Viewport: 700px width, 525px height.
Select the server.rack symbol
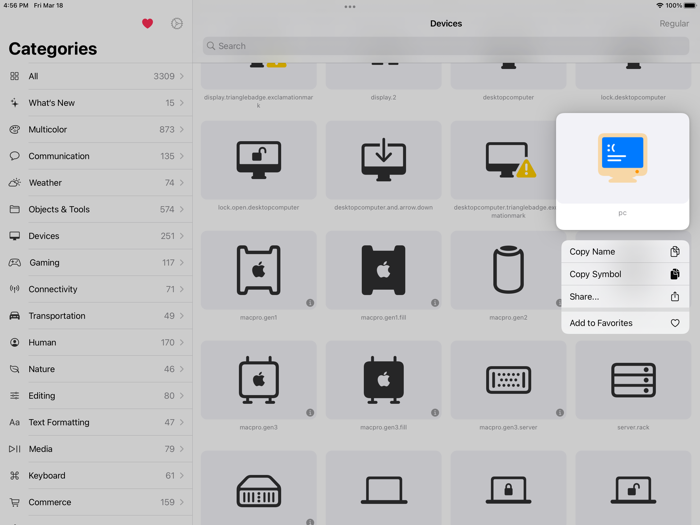click(x=633, y=380)
